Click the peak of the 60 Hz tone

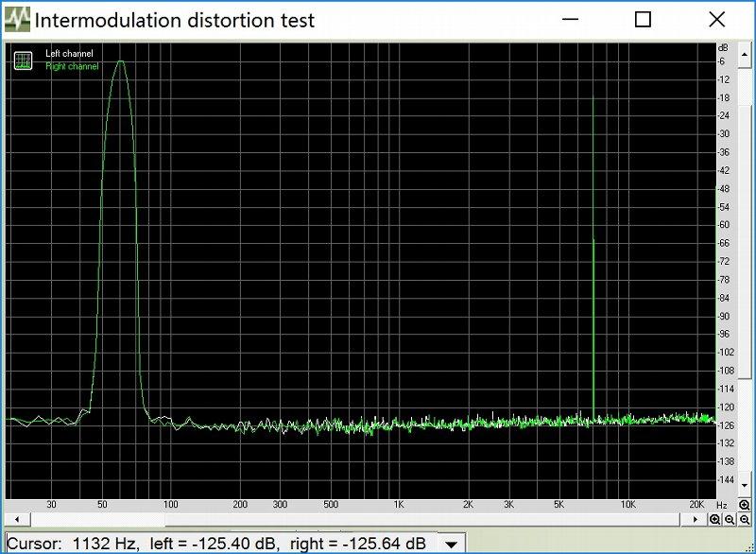click(x=120, y=62)
